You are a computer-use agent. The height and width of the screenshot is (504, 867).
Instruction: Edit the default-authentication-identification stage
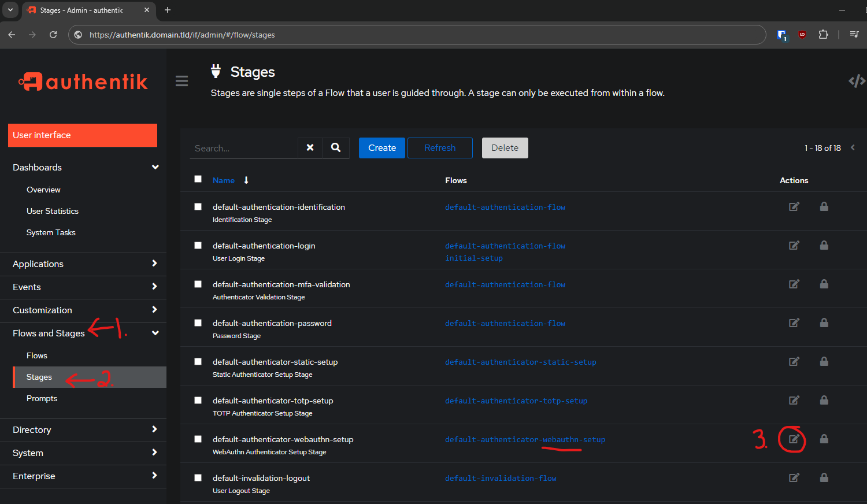[x=794, y=206]
